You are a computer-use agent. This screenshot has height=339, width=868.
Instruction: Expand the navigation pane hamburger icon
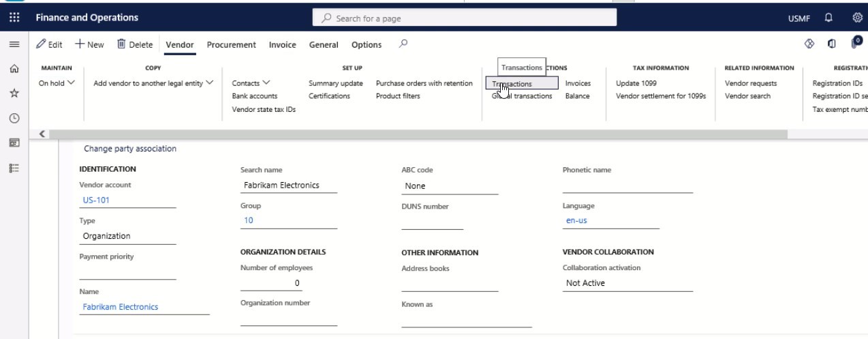14,45
